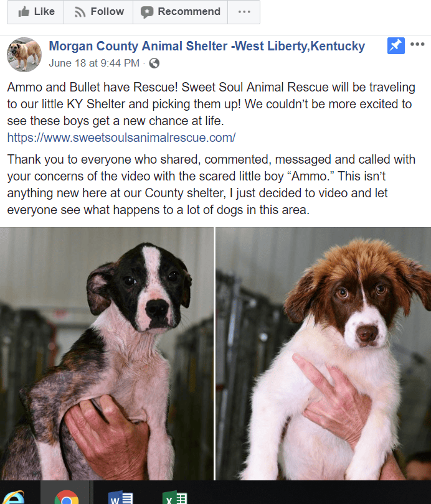The height and width of the screenshot is (504, 431).
Task: Click the blue pinned post pin icon
Action: tap(396, 46)
